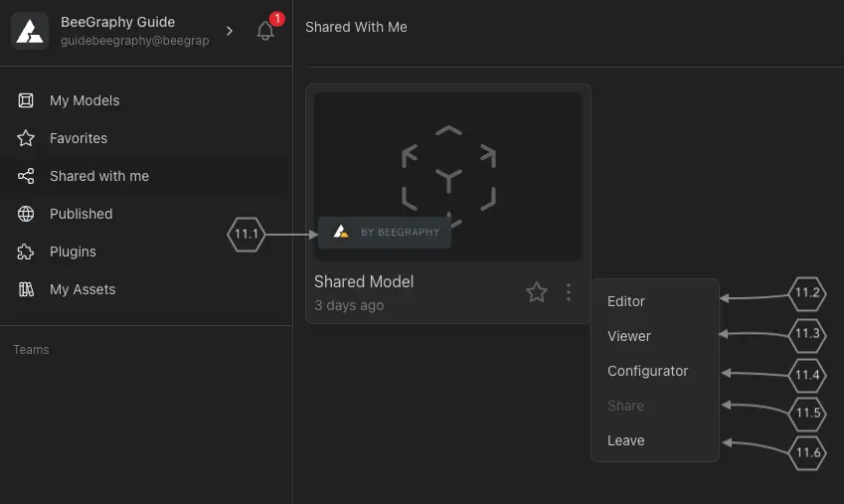Expand the account menu with the chevron arrow
The width and height of the screenshot is (844, 504).
pos(230,31)
